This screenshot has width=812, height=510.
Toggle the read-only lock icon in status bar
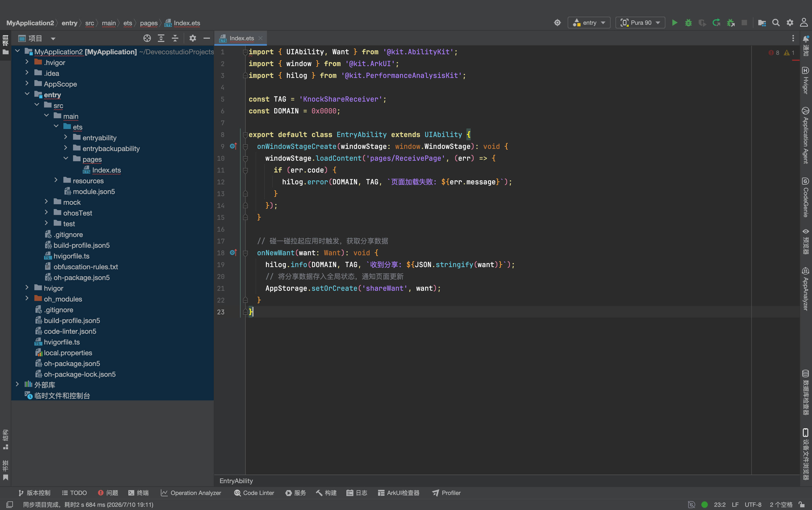[x=802, y=504]
